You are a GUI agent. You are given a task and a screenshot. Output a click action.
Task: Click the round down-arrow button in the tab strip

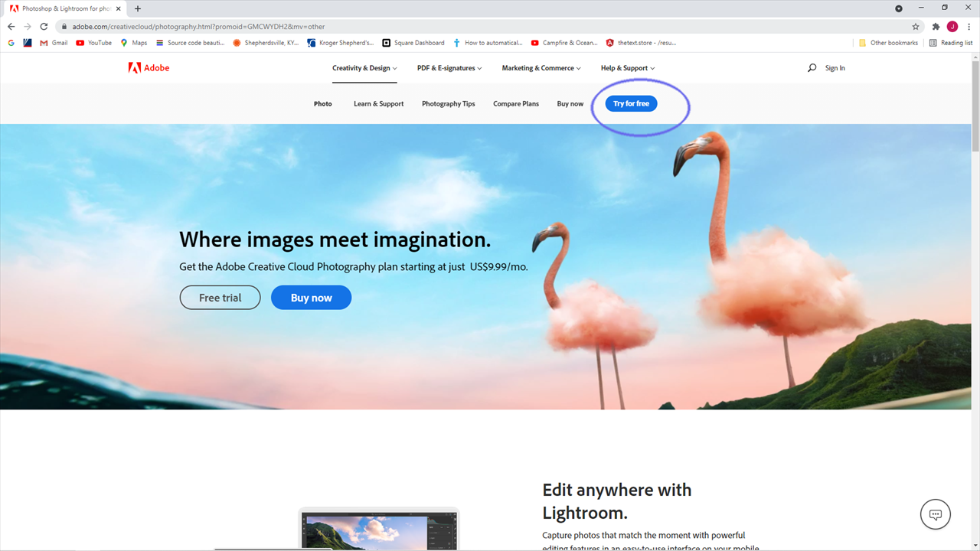click(x=899, y=8)
